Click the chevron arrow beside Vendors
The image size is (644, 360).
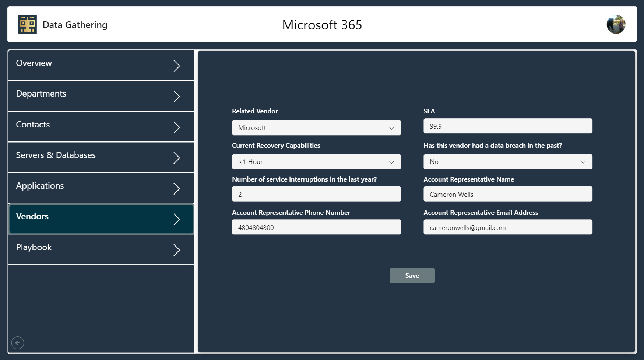point(177,219)
